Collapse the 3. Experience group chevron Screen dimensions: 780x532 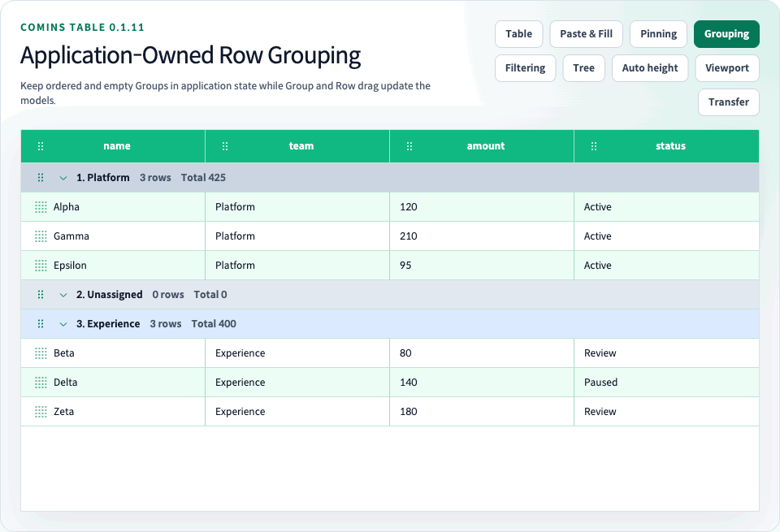(63, 324)
